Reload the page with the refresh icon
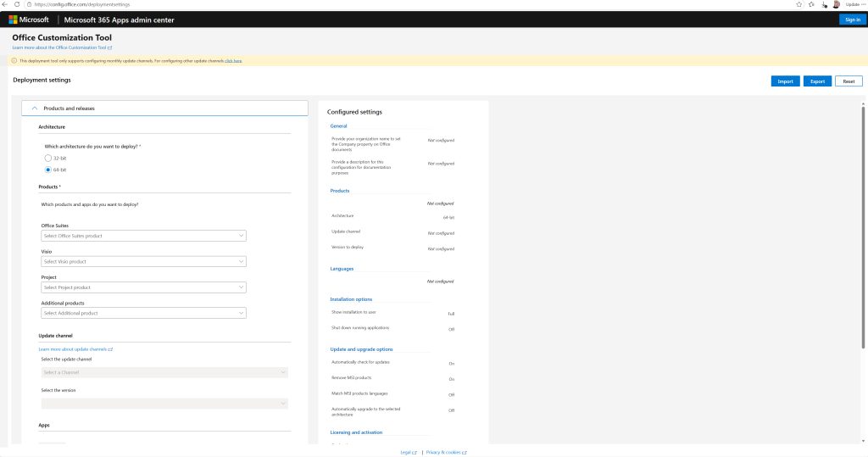Screen dimensions: 868x457 point(17,4)
